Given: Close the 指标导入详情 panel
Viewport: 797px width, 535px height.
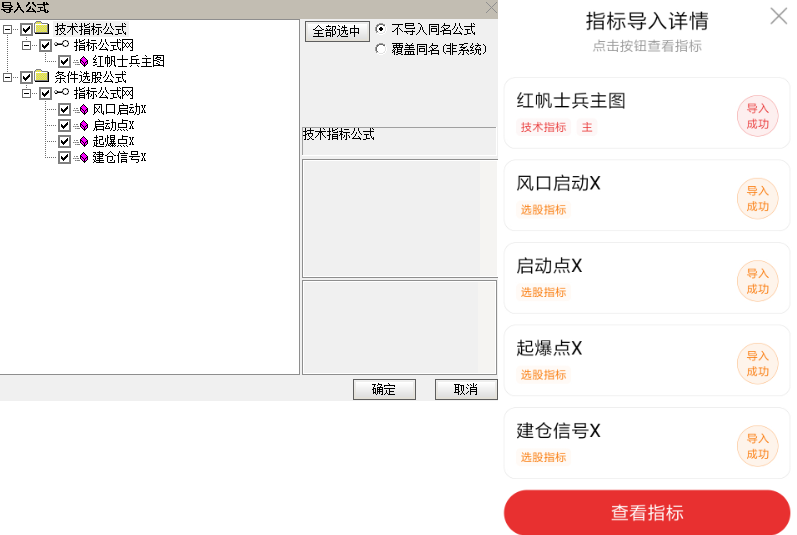Looking at the screenshot, I should [778, 16].
